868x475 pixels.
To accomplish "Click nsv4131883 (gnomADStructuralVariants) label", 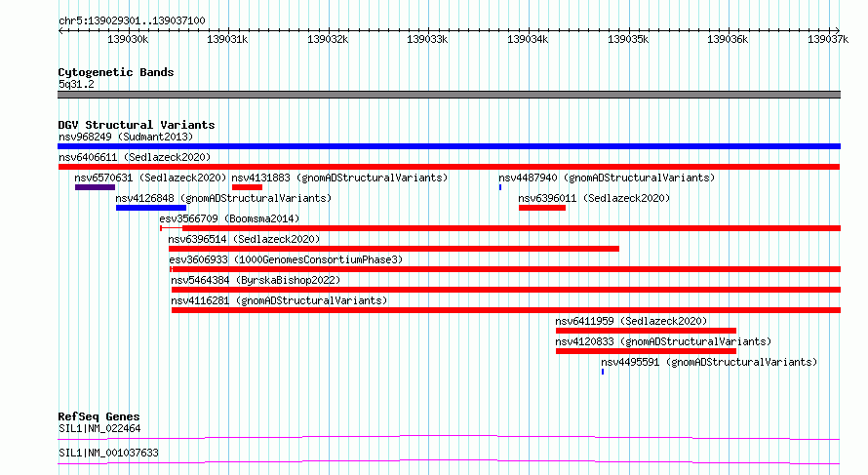I will pos(339,178).
